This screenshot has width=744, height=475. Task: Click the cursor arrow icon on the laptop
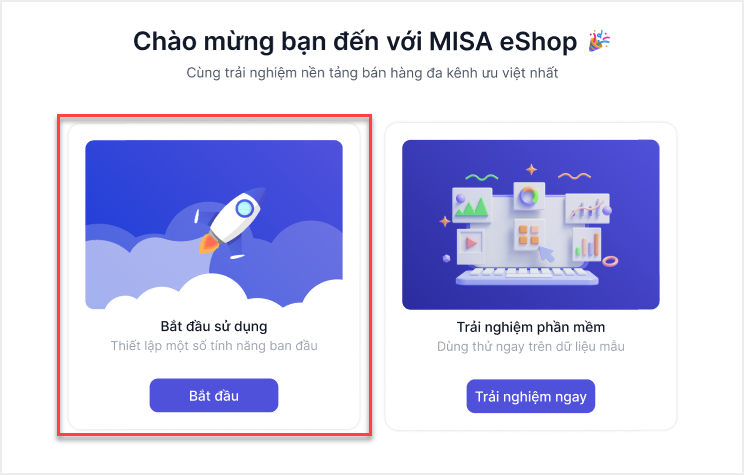coord(546,254)
